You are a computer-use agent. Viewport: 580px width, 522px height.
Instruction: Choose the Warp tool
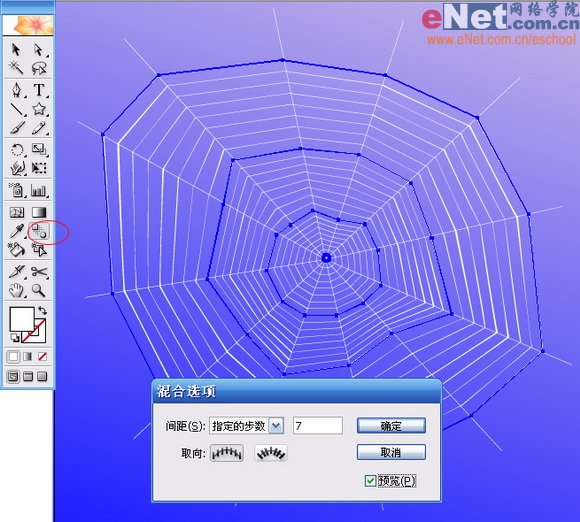pos(17,168)
